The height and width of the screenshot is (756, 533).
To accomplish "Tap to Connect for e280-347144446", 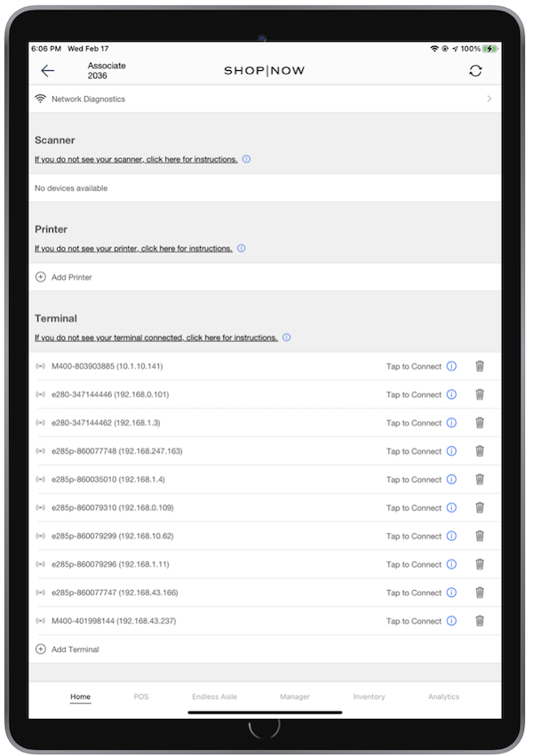I will 413,394.
